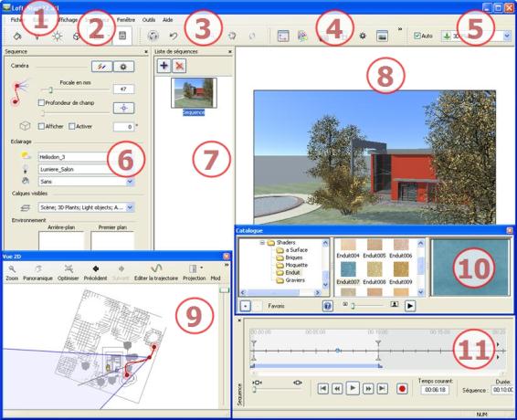
Task: Click the timeline Play button
Action: 353,388
